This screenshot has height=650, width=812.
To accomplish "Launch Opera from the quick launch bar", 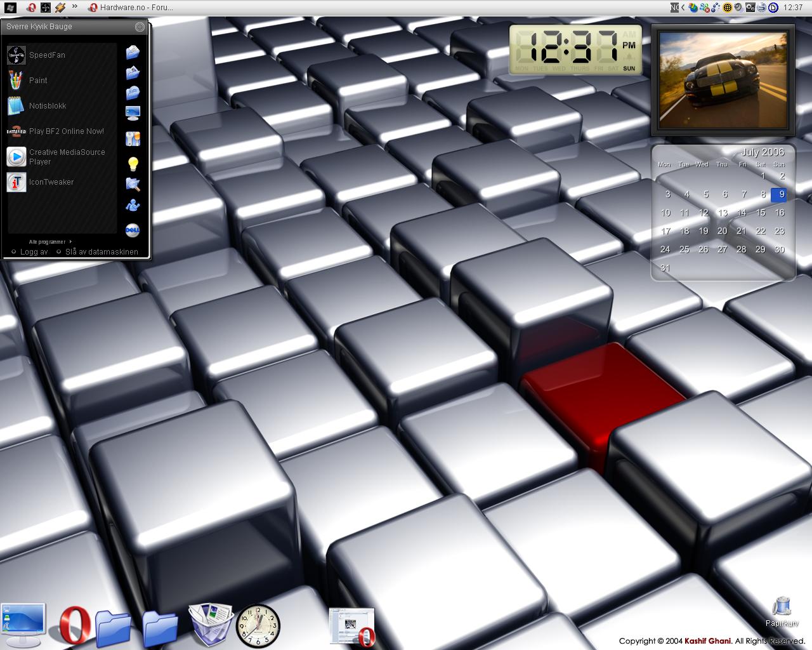I will point(31,8).
